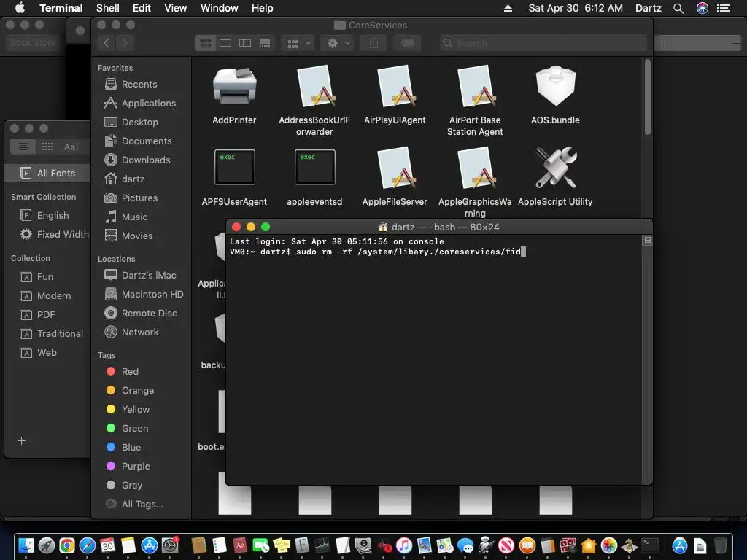The height and width of the screenshot is (560, 747).
Task: Select Fixed Width collection in Font Book
Action: click(54, 235)
